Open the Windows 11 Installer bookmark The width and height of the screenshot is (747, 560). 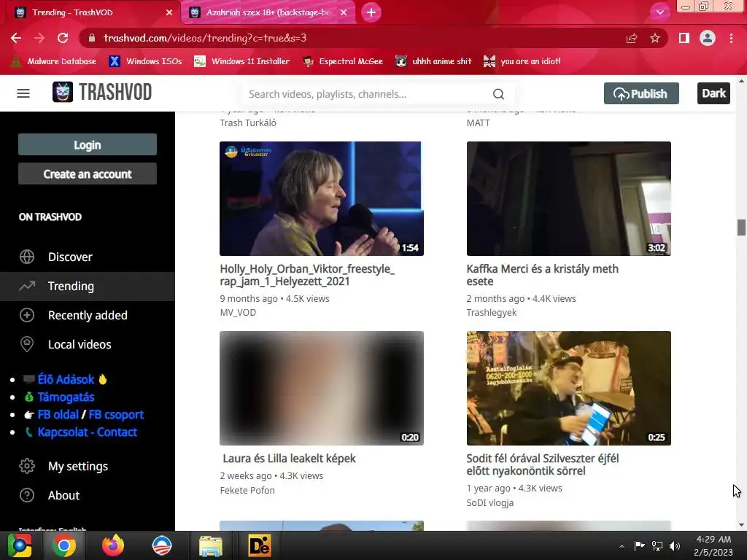242,61
